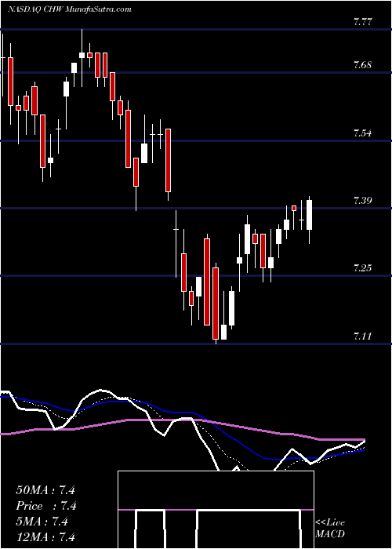Click the NASDAQ CHW MunafaSutra.com title
Viewport: 392px width, 549px height.
tap(69, 9)
